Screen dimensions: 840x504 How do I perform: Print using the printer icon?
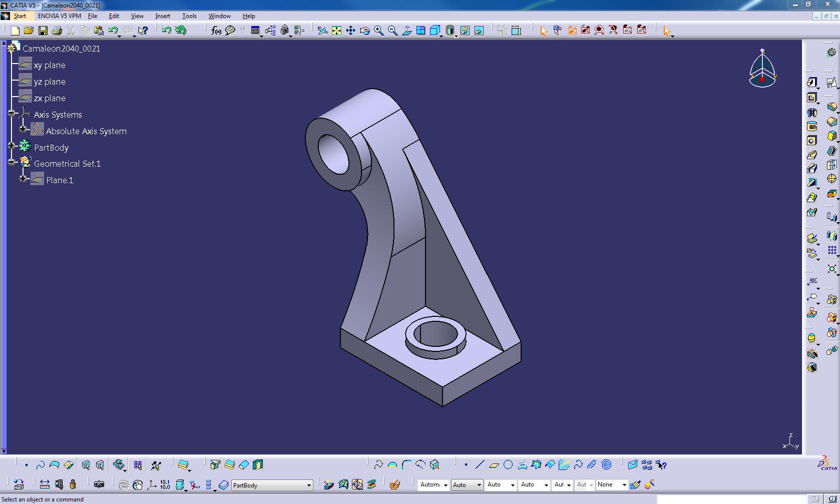click(57, 31)
